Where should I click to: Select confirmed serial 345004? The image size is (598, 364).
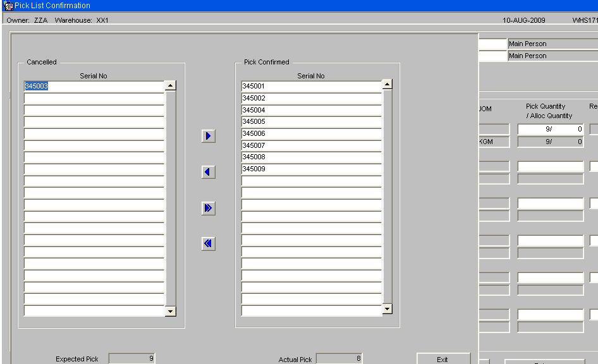click(311, 110)
